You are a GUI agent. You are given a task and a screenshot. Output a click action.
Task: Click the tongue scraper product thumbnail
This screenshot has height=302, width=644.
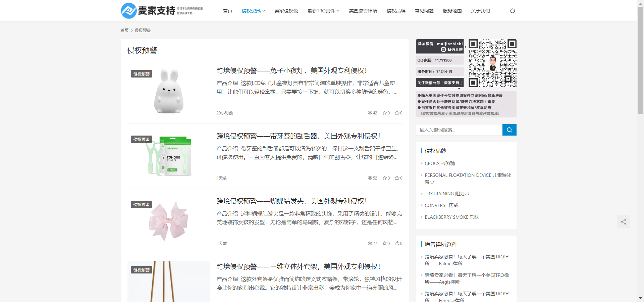169,156
